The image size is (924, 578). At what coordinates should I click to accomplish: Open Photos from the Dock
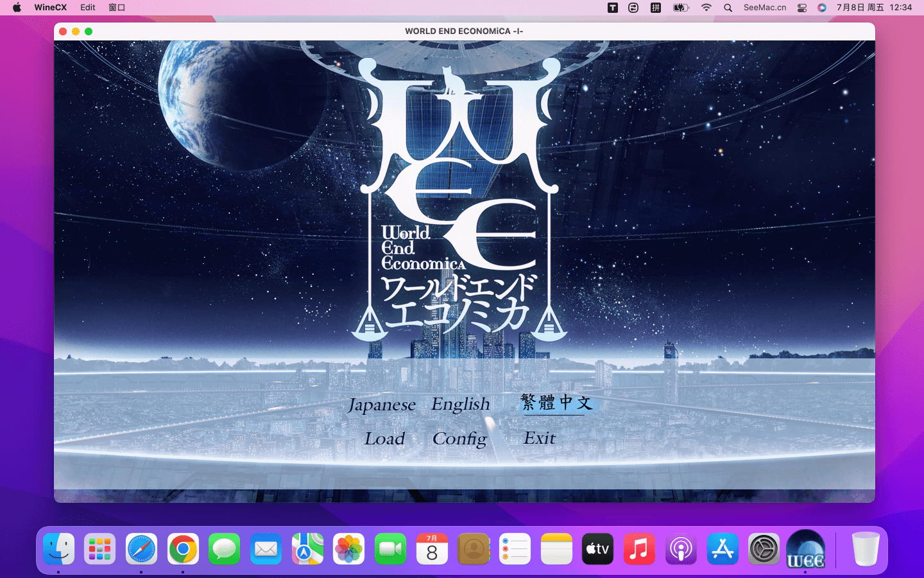[x=349, y=549]
